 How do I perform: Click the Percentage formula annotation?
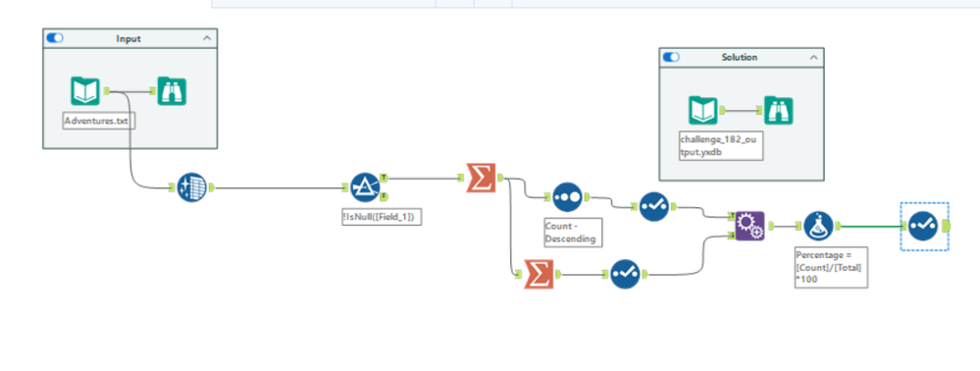pyautogui.click(x=831, y=267)
